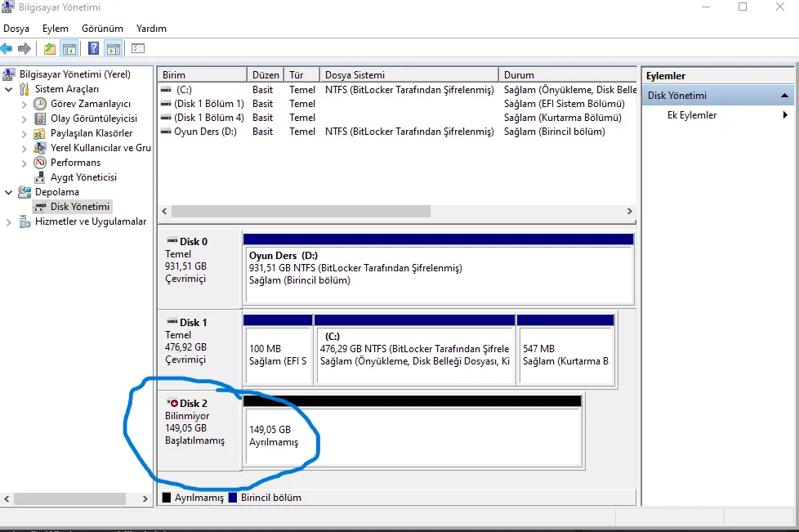Click the Paylaşılan Klasörler icon
Image resolution: width=799 pixels, height=532 pixels.
pos(40,133)
